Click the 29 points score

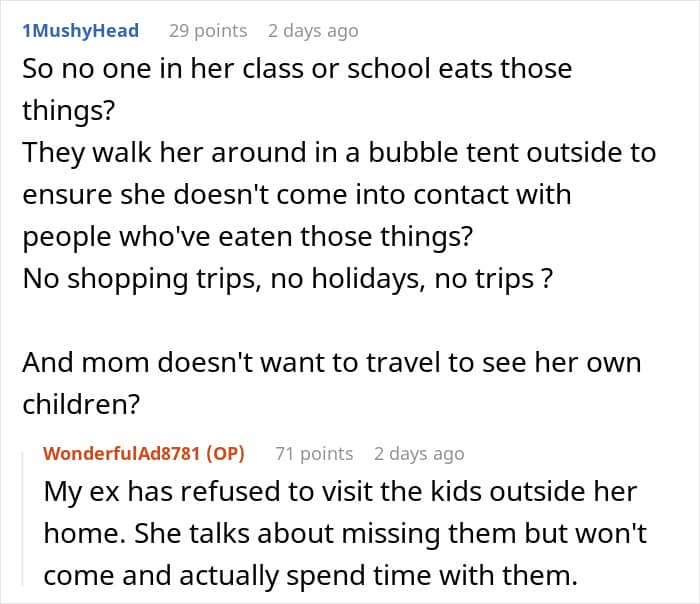pos(208,31)
